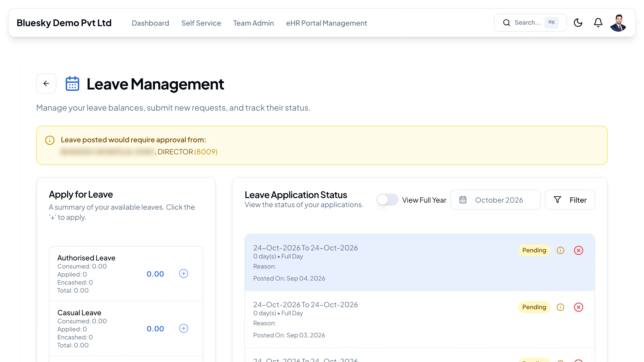Open notifications bell
Viewport: 644px width, 362px height.
pyautogui.click(x=598, y=23)
